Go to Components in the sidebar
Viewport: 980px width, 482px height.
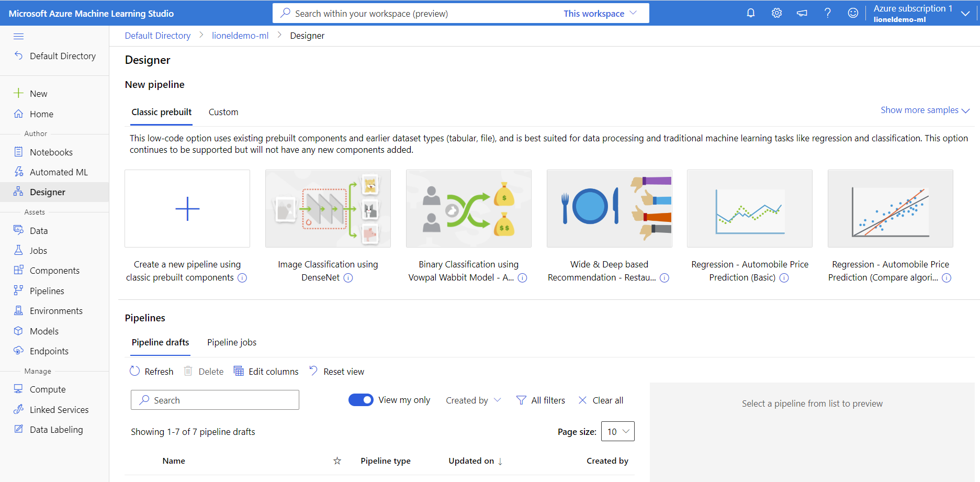point(54,270)
